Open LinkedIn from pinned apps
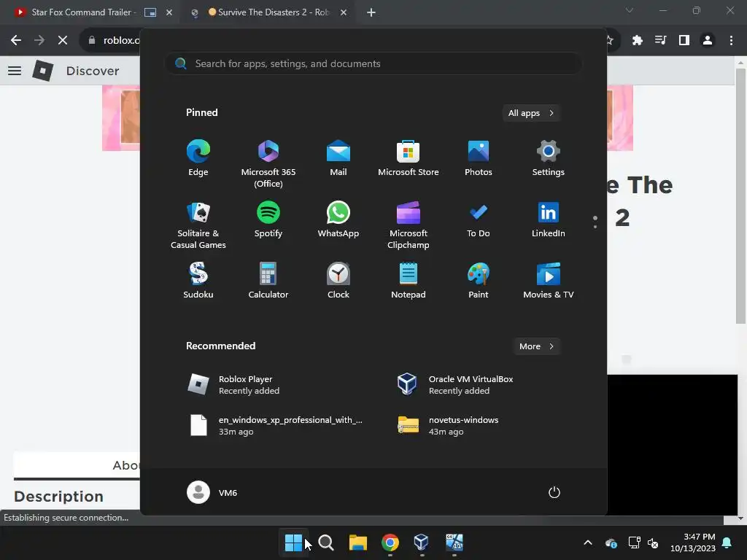This screenshot has height=560, width=747. click(x=549, y=219)
